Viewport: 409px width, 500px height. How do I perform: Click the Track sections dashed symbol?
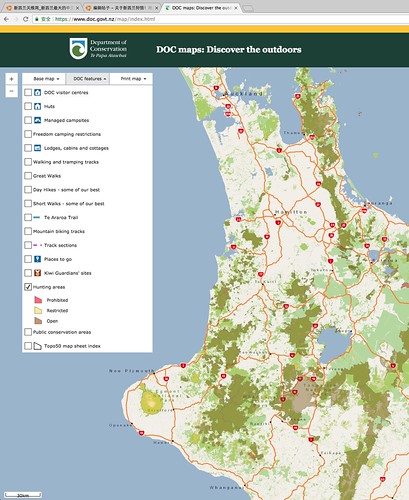(38, 245)
